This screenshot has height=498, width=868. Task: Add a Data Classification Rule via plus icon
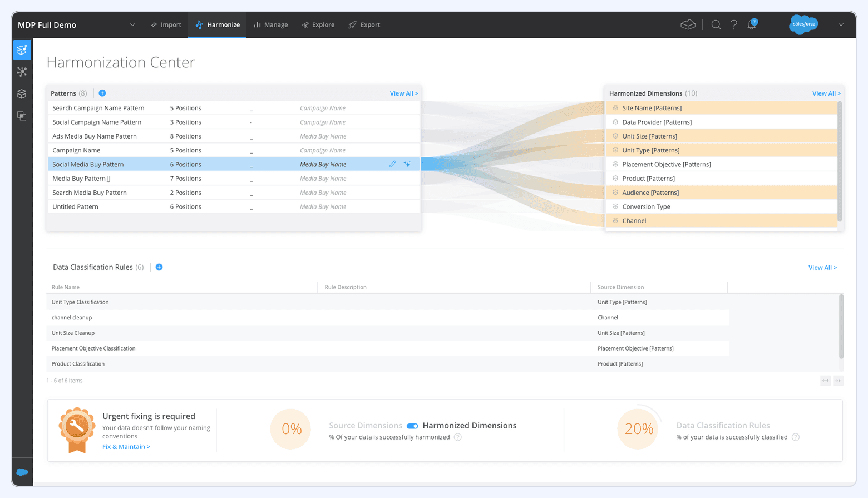[x=159, y=267]
